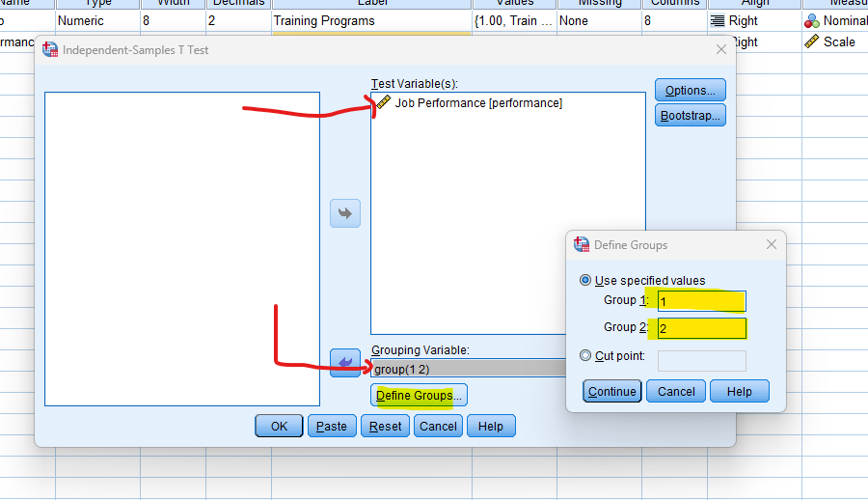Open the Options... settings

pos(690,91)
